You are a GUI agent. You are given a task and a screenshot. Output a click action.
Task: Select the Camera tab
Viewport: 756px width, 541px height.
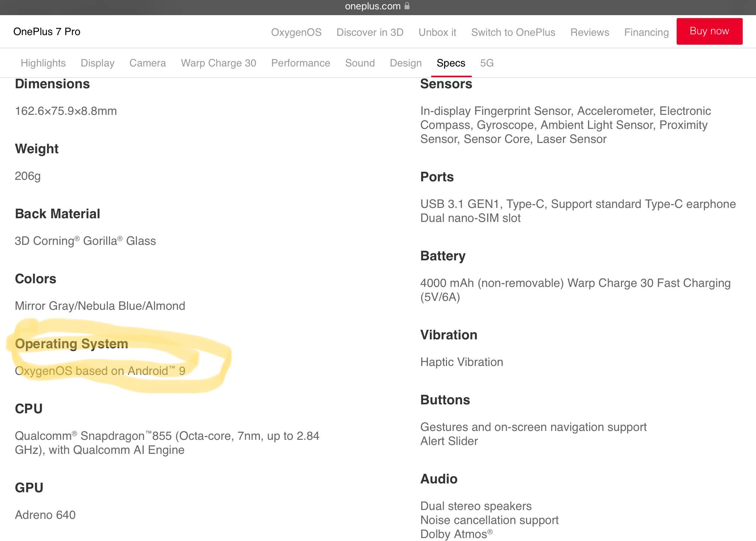[148, 63]
